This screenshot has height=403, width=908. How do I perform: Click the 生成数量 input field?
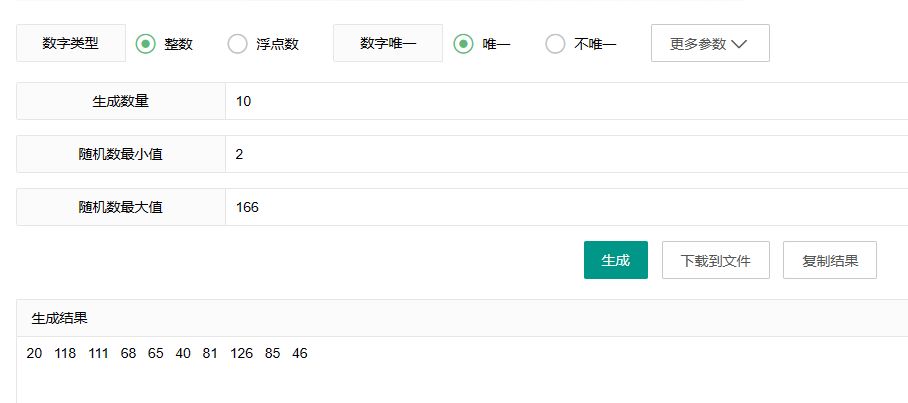pyautogui.click(x=566, y=101)
